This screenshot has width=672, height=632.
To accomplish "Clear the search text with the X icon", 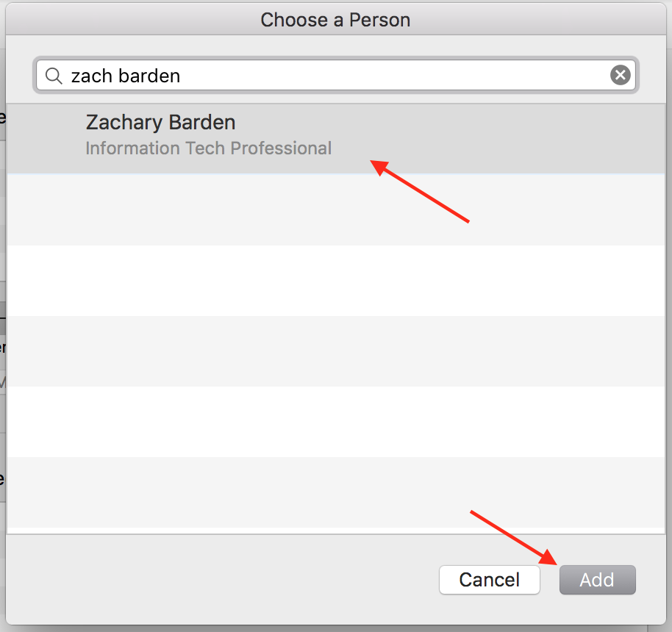I will pos(621,75).
